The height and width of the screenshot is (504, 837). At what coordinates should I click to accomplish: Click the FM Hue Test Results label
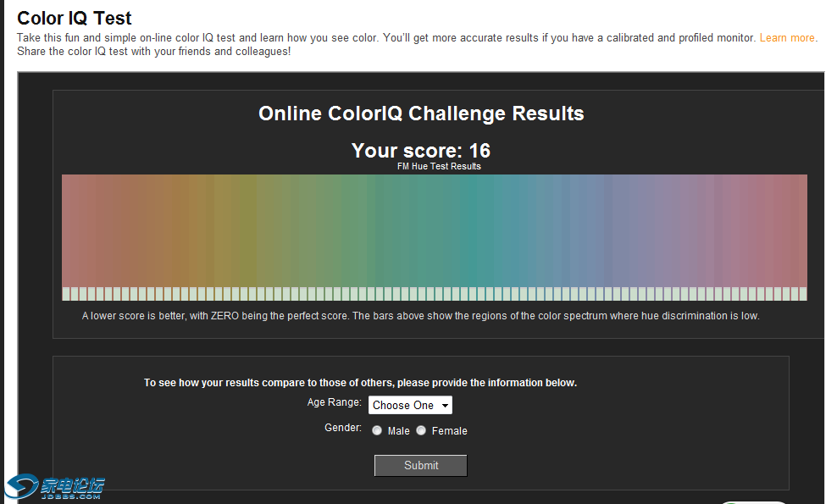tap(439, 167)
